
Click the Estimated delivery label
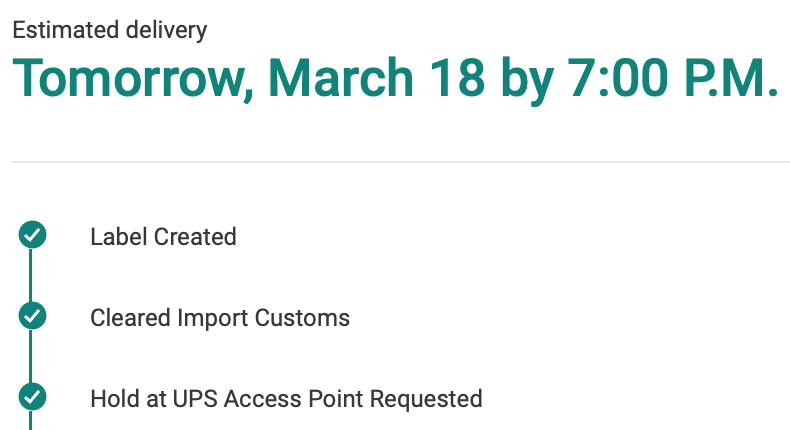[110, 30]
